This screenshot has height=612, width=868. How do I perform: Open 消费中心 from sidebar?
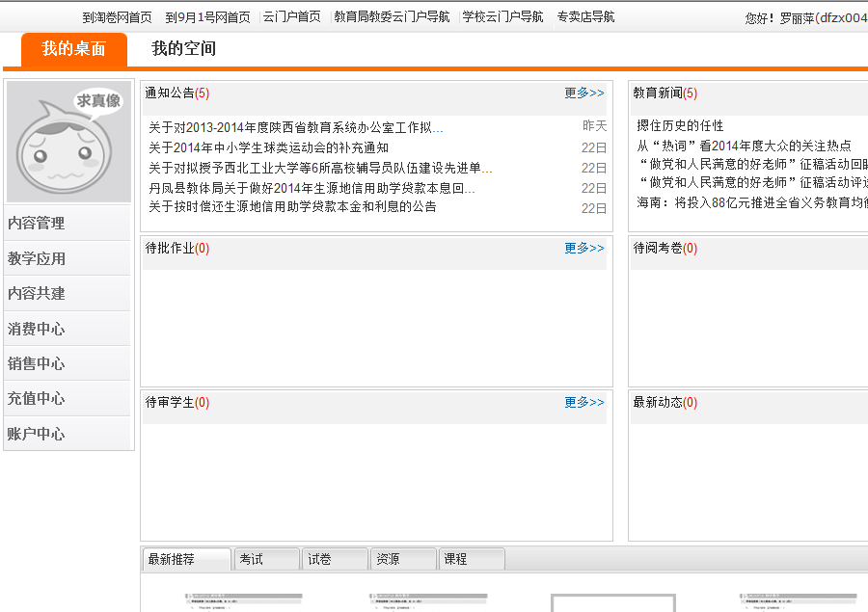(x=37, y=329)
